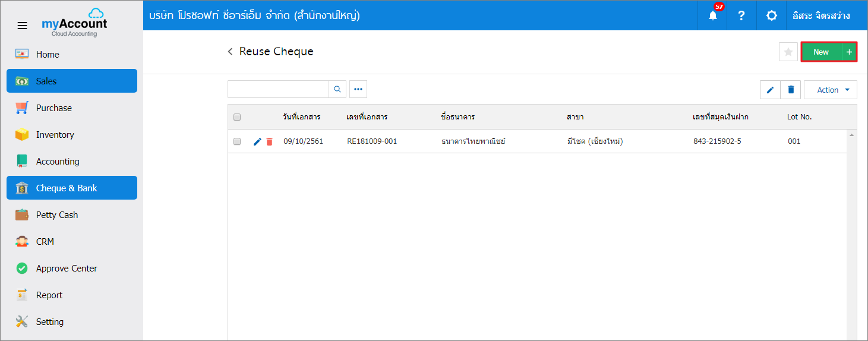This screenshot has height=341, width=868.
Task: Select account number 843-215902-5
Action: 717,141
